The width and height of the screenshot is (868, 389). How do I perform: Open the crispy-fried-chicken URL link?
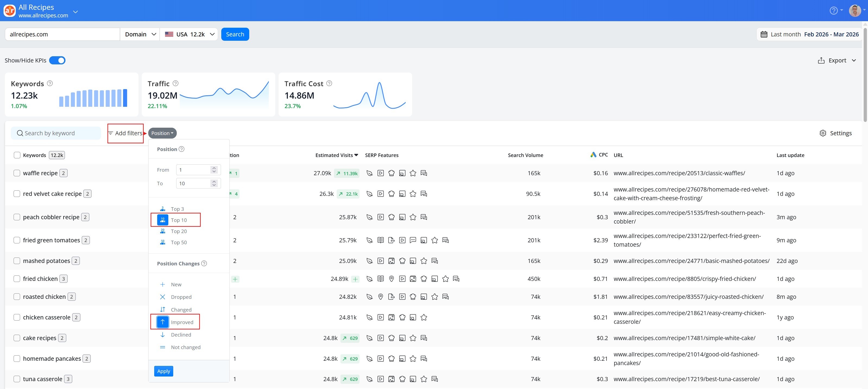click(x=684, y=279)
